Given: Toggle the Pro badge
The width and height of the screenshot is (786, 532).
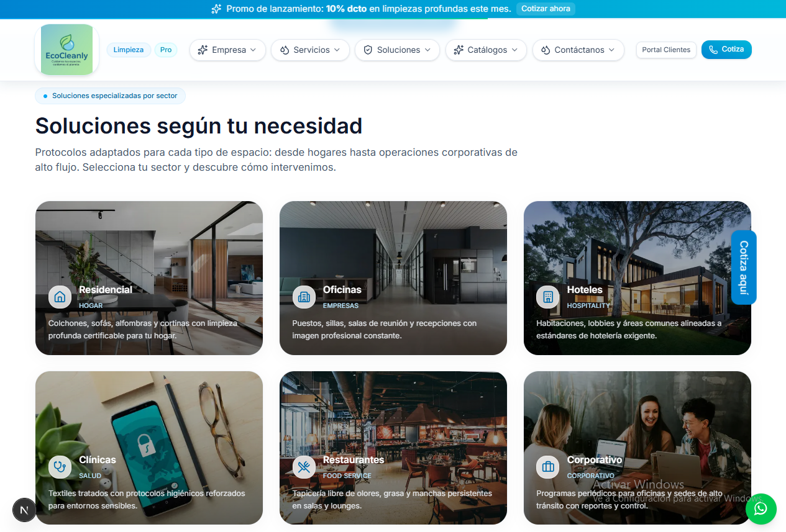Looking at the screenshot, I should pyautogui.click(x=166, y=49).
